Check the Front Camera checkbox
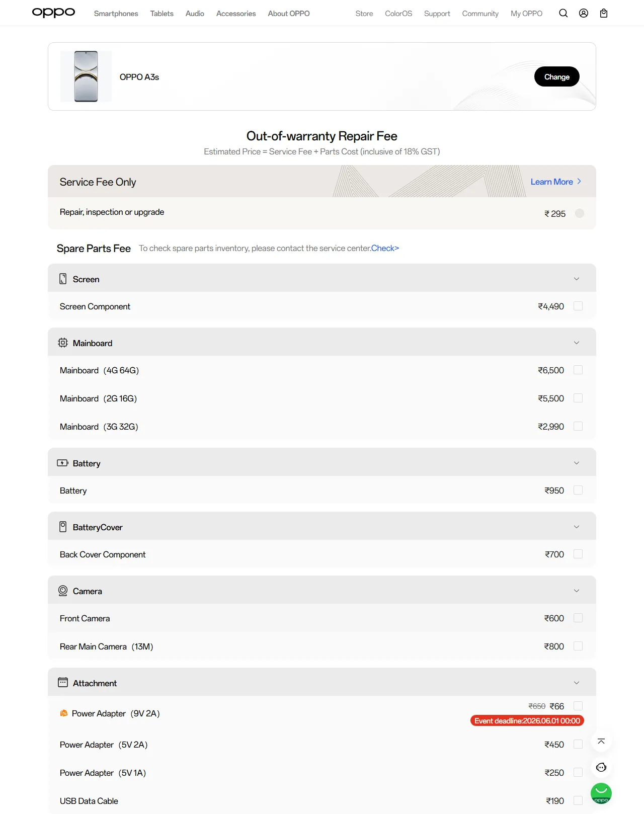Viewport: 644px width, 814px height. (578, 618)
